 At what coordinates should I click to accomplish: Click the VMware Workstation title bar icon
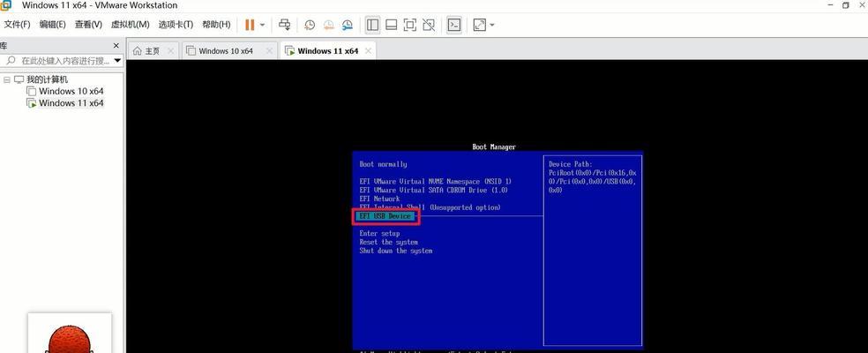pyautogui.click(x=5, y=5)
